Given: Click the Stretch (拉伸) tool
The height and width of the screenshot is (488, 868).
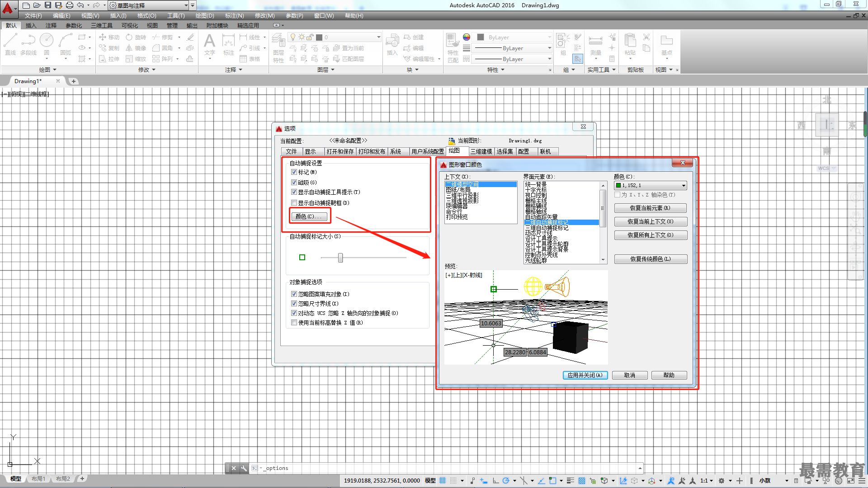Looking at the screenshot, I should [x=109, y=59].
